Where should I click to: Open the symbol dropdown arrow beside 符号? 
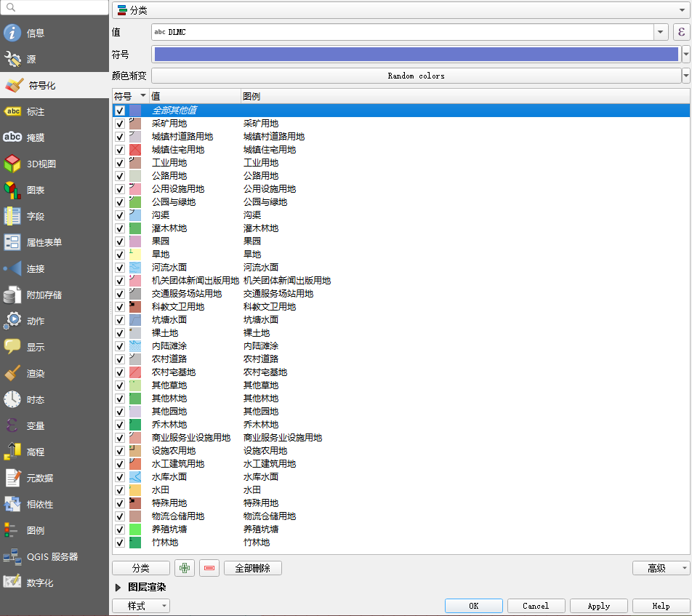[x=686, y=55]
